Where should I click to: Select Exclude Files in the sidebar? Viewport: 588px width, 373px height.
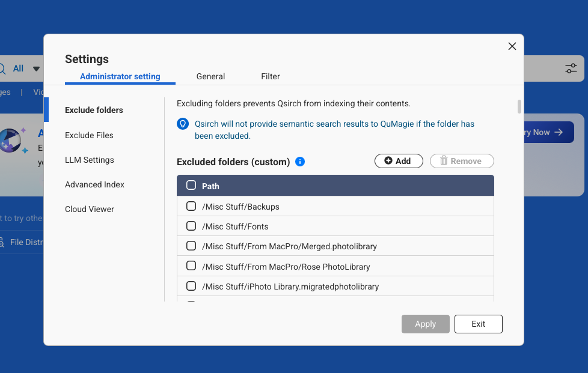click(x=89, y=135)
